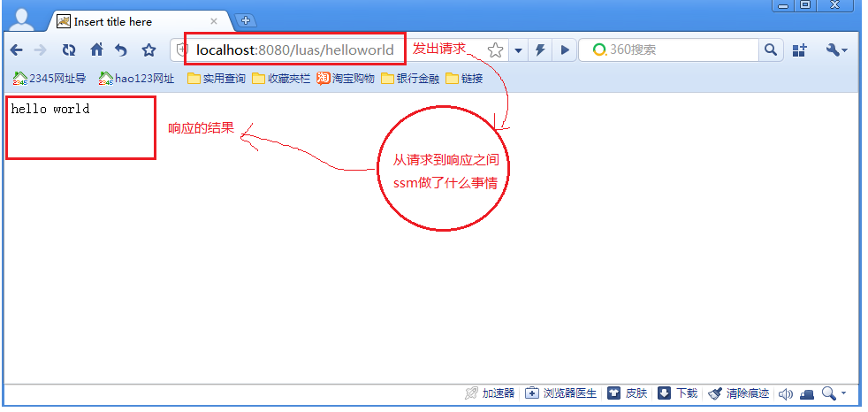Open 浏览器医生 in the status bar

click(x=560, y=393)
